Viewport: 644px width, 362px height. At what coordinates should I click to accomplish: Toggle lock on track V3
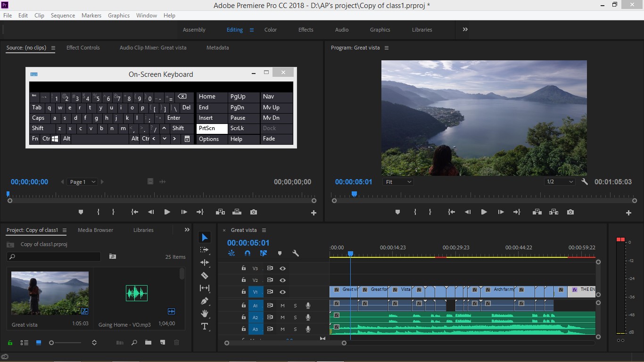[243, 268]
